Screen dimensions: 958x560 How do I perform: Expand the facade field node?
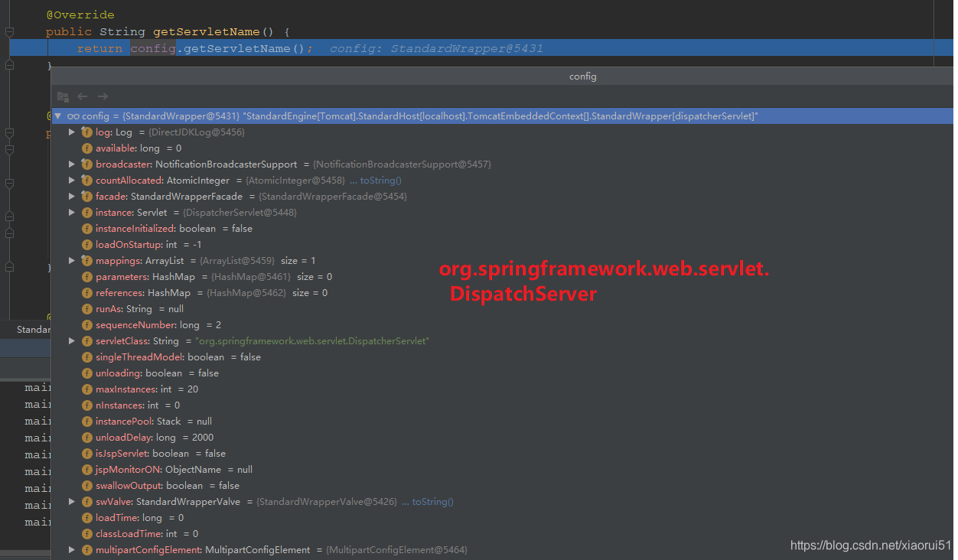pyautogui.click(x=72, y=197)
